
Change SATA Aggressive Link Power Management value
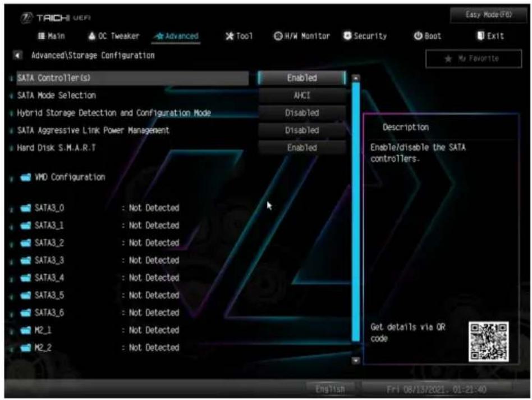[x=302, y=130]
